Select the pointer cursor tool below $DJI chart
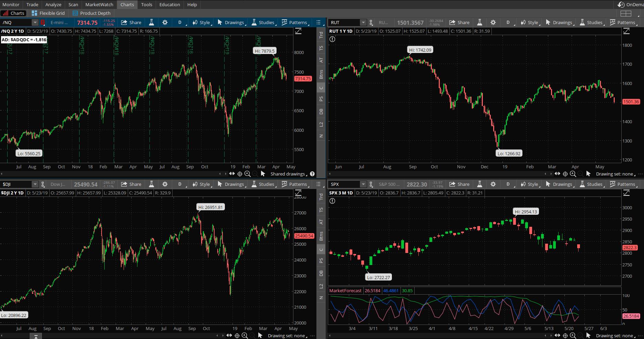This screenshot has height=339, width=644. click(260, 336)
